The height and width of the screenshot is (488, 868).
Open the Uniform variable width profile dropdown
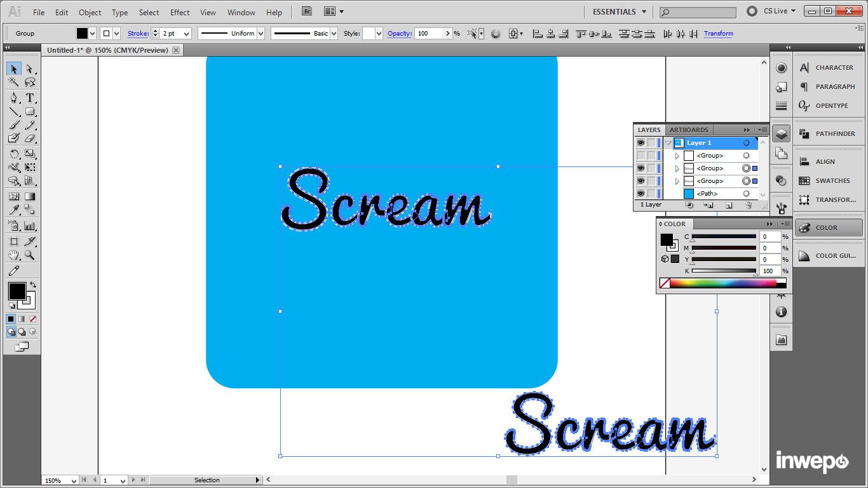(x=261, y=34)
